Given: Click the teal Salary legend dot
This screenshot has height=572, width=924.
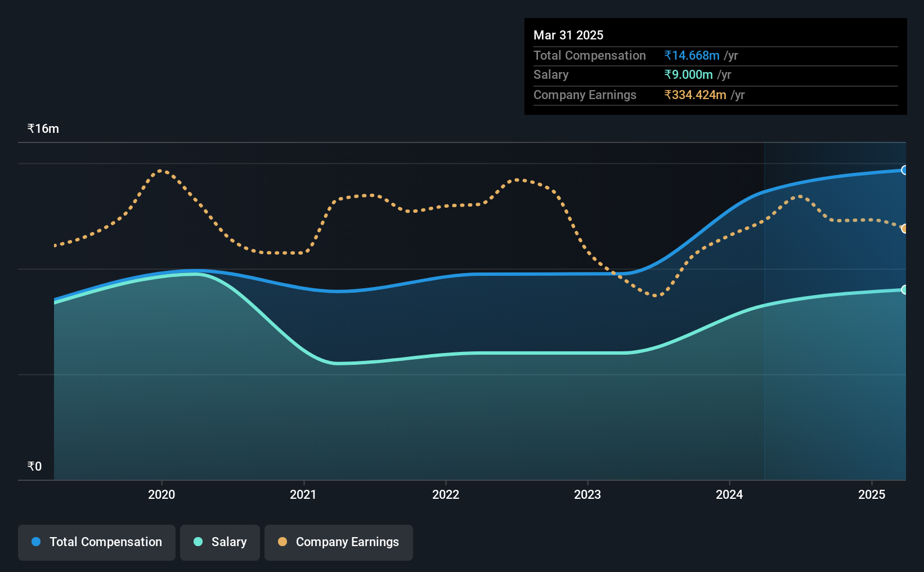Looking at the screenshot, I should pyautogui.click(x=198, y=542).
